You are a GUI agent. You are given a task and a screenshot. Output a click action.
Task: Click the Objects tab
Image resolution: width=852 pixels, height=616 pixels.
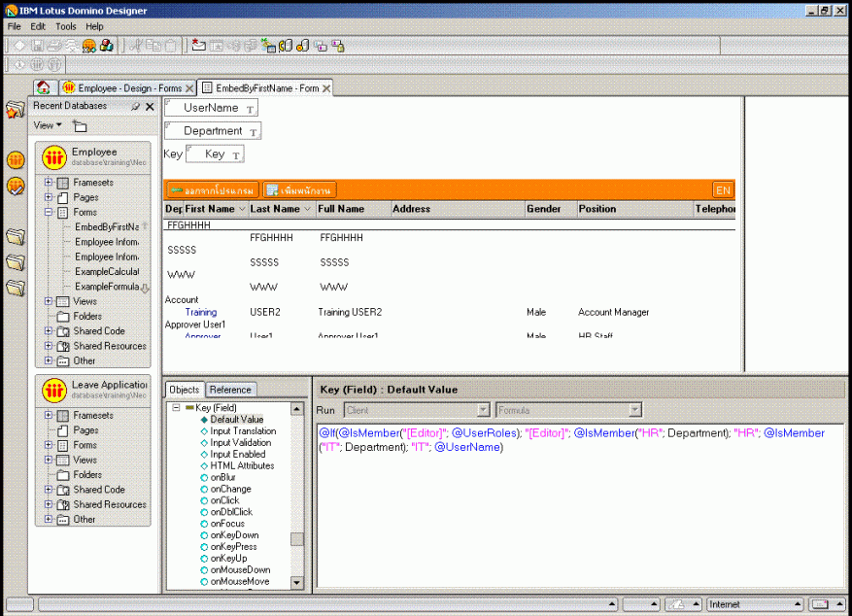point(185,390)
